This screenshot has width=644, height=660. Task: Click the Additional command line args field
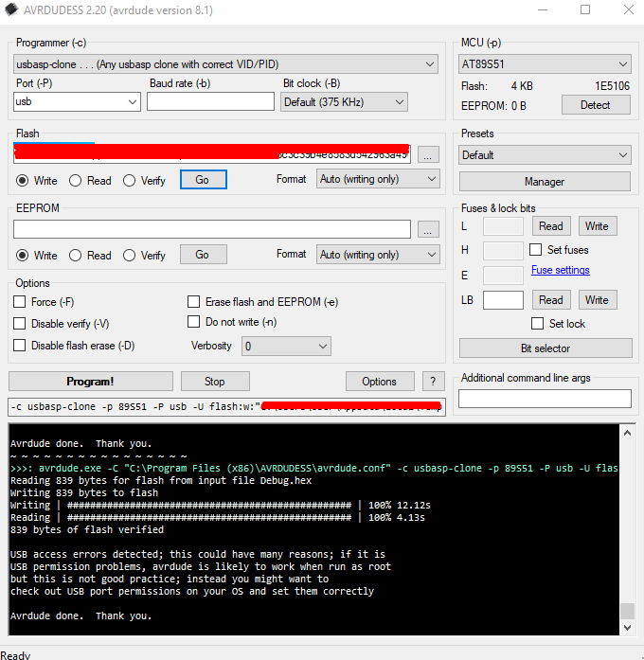pos(545,399)
